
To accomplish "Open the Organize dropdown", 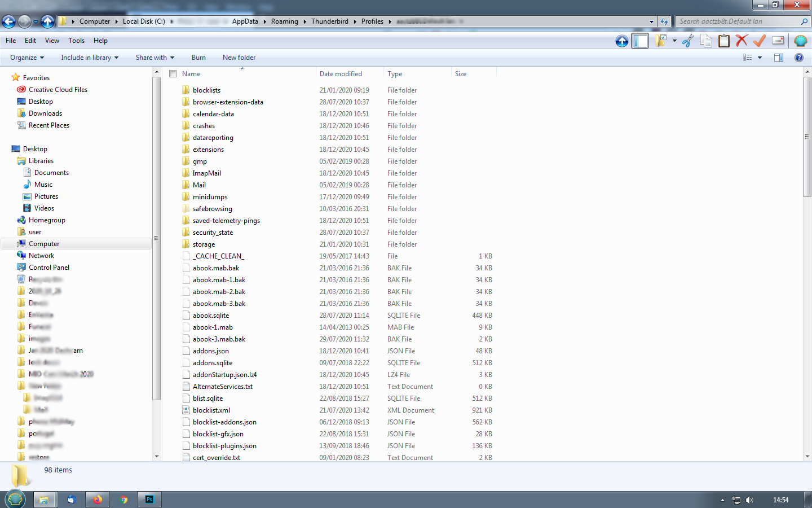I will point(27,58).
